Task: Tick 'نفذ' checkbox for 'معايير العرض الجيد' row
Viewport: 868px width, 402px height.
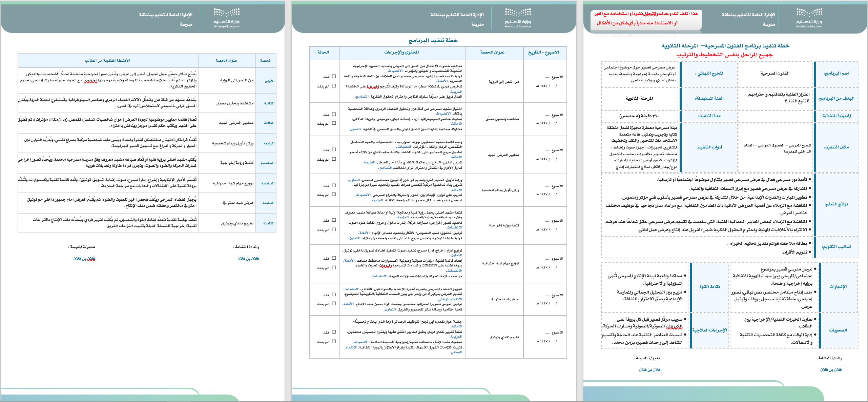Action: click(334, 149)
